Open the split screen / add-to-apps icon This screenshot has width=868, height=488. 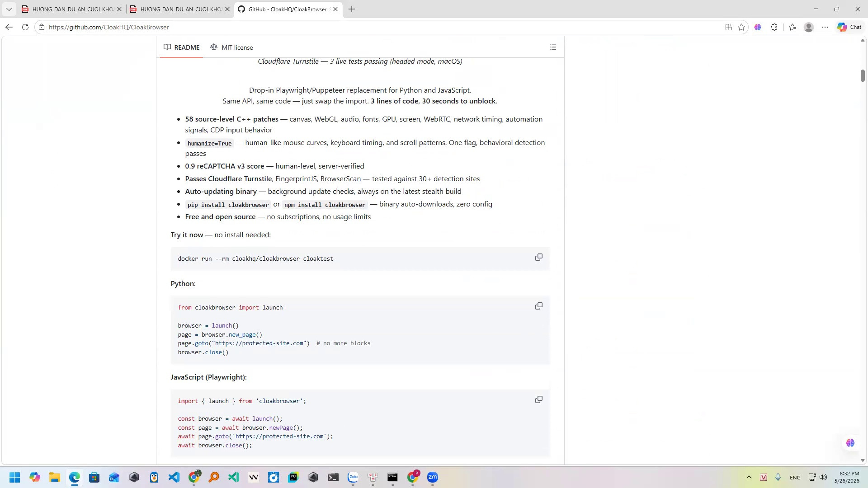[x=728, y=27]
